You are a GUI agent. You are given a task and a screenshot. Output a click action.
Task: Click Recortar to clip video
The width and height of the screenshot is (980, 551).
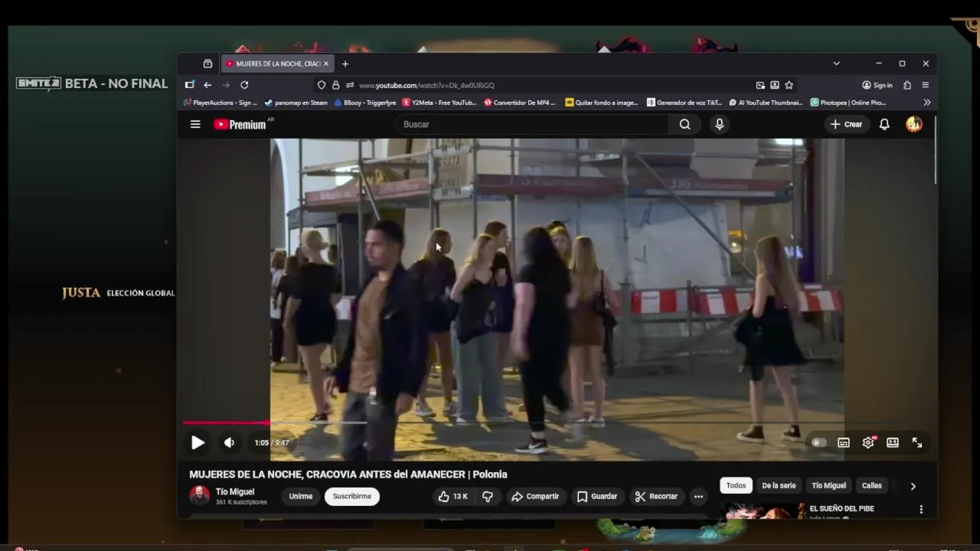[656, 497]
